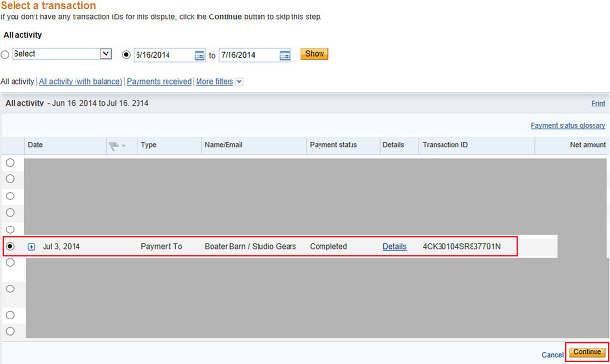Screen dimensions: 610x364
Task: Click the Completed payment status cell
Action: [x=328, y=246]
